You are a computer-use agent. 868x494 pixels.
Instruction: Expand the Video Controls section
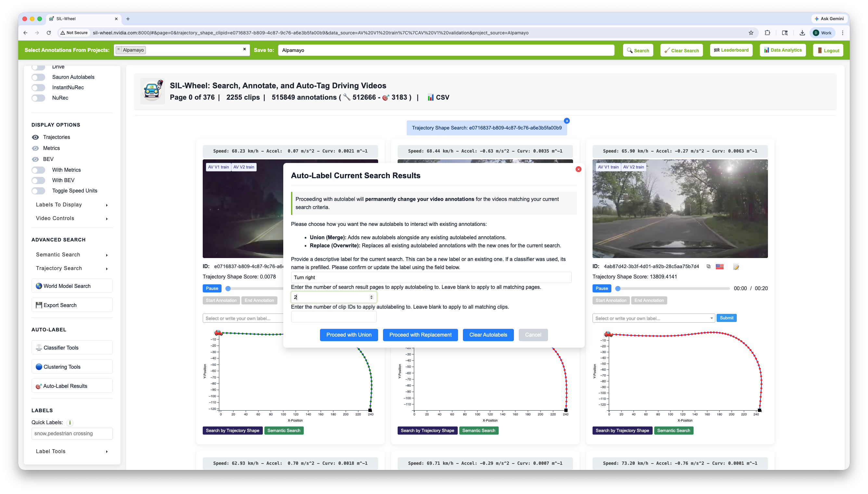[72, 218]
